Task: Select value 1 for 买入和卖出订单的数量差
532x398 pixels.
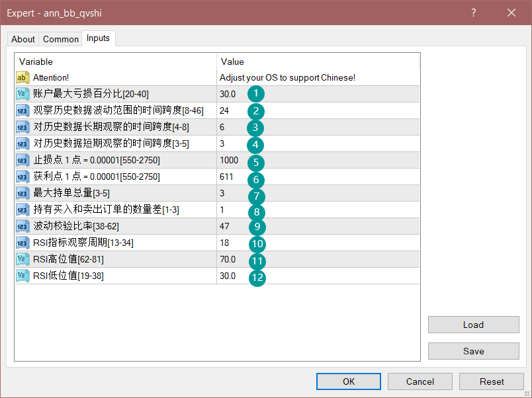Action: point(222,210)
